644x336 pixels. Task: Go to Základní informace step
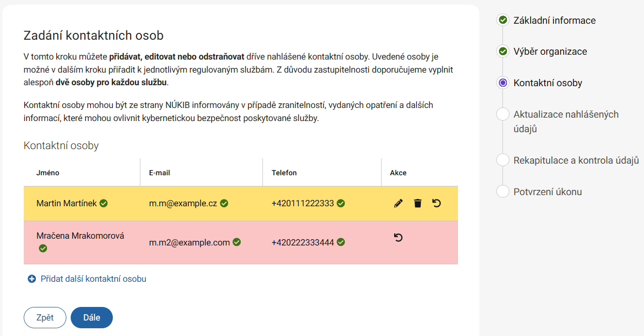[x=554, y=20]
